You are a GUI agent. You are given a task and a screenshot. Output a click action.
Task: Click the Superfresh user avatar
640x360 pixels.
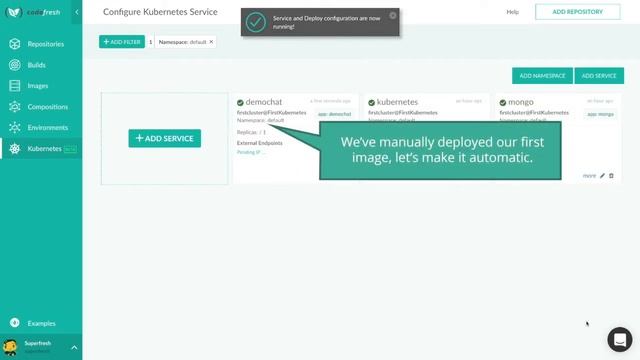pos(10,347)
